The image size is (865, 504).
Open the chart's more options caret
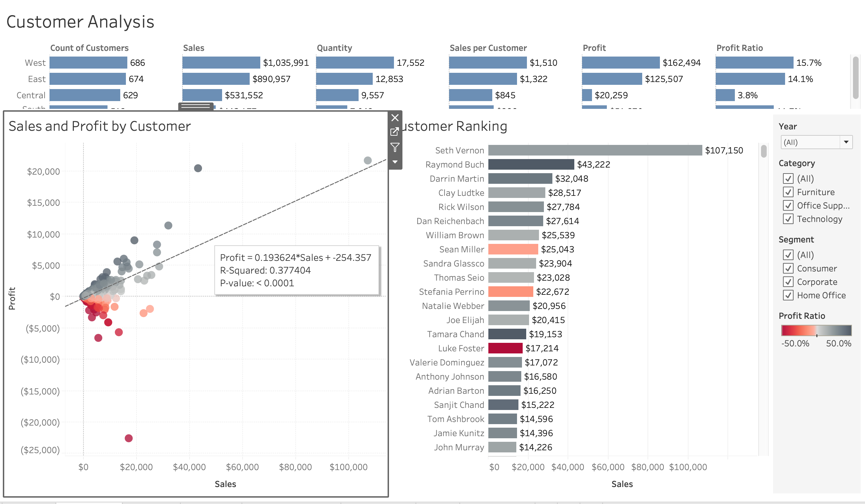pyautogui.click(x=395, y=162)
